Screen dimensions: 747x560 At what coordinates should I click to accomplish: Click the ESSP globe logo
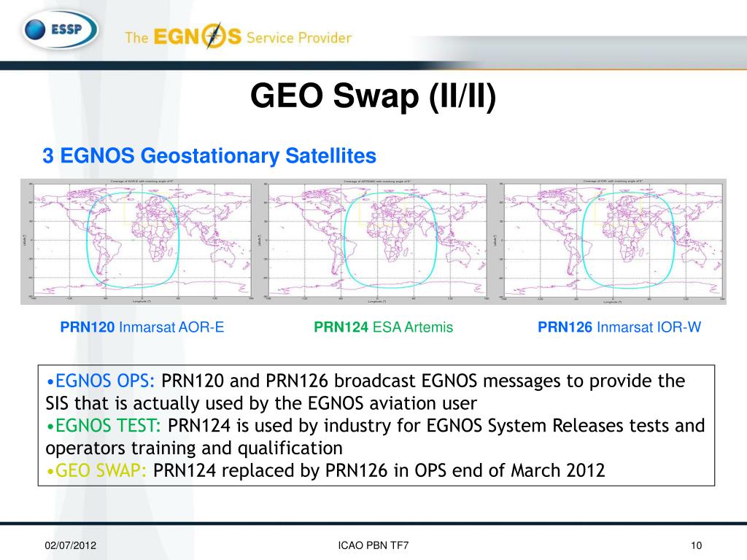pyautogui.click(x=60, y=29)
